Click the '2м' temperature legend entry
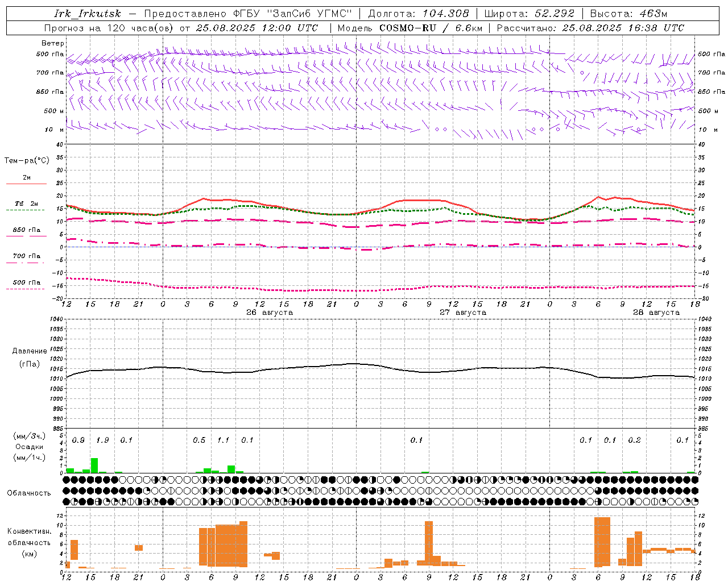 pyautogui.click(x=27, y=178)
